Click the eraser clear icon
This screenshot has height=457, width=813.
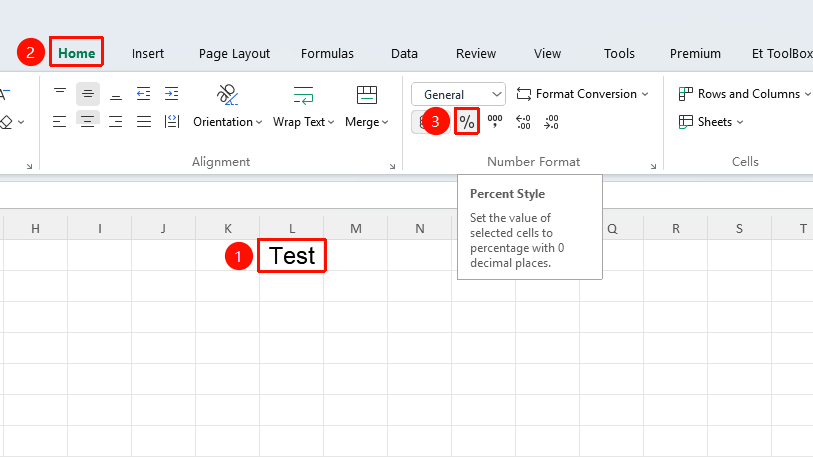click(6, 122)
